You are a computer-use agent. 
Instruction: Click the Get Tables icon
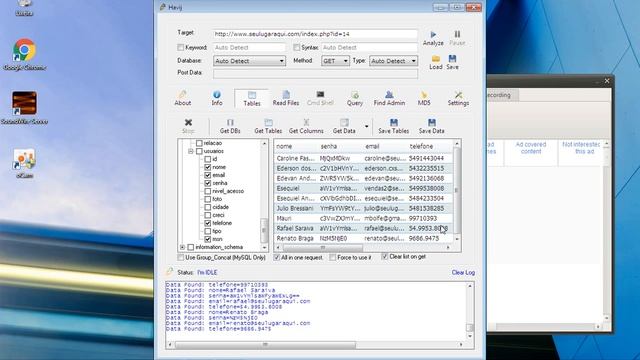click(x=268, y=122)
